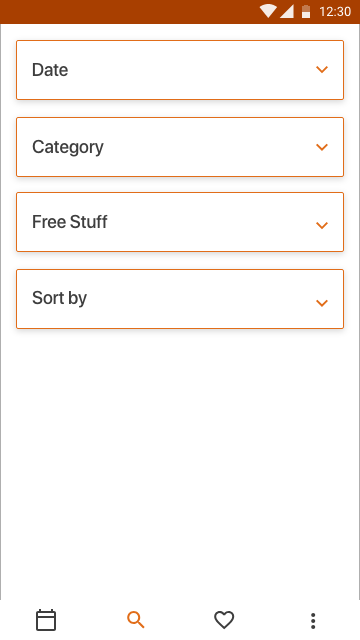Expand the Category chevron arrow
360x640 pixels.
click(322, 147)
